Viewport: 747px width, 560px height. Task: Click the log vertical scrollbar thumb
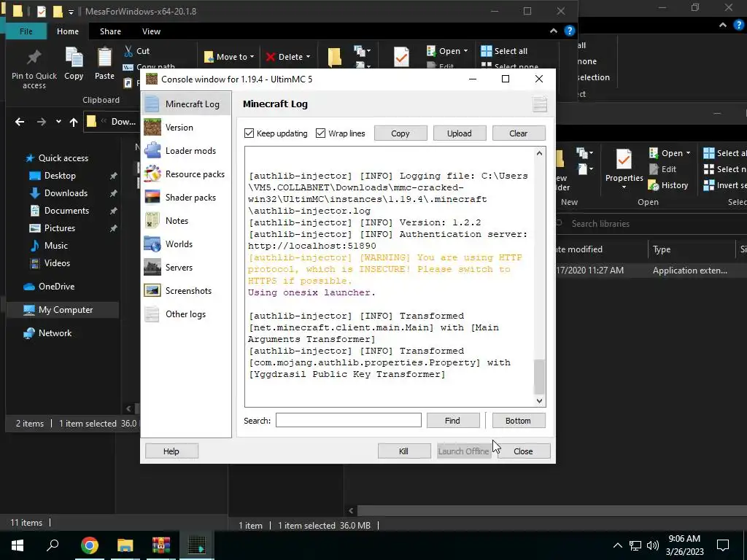539,376
